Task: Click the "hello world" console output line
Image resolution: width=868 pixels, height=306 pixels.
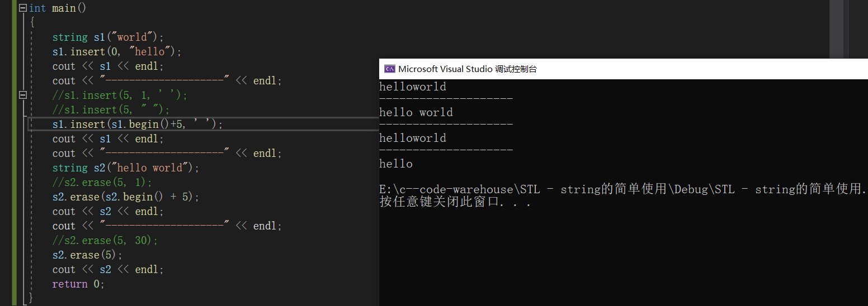Action: pyautogui.click(x=416, y=112)
